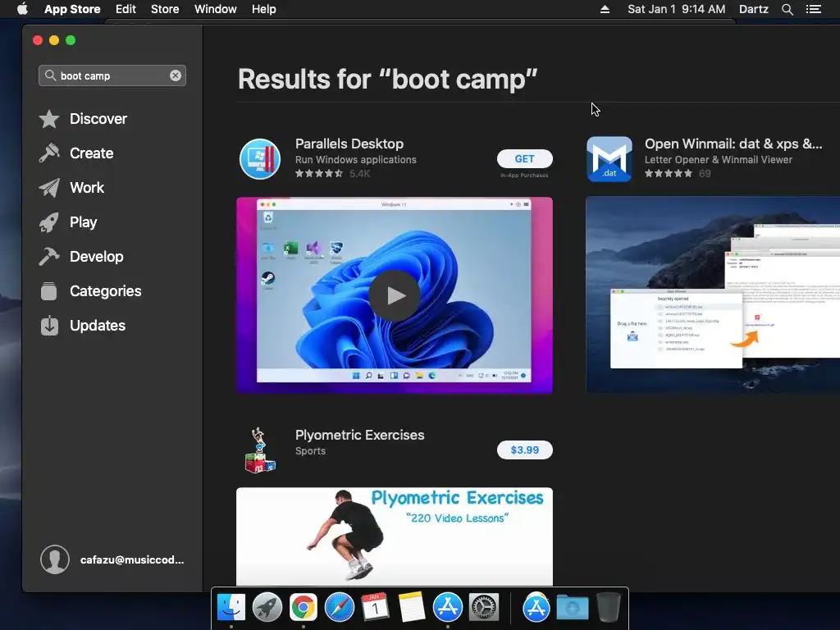Click into the boot camp search field
This screenshot has height=630, width=840.
112,75
